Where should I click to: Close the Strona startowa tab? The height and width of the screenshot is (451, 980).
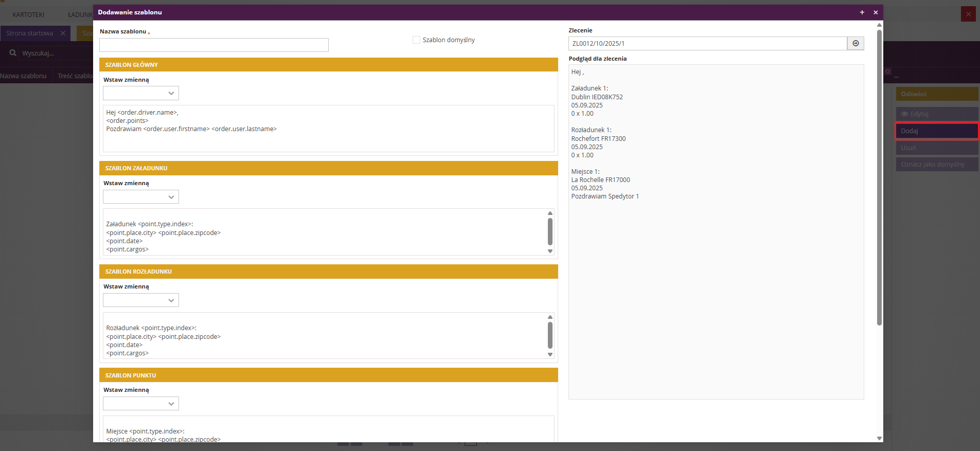(x=63, y=33)
